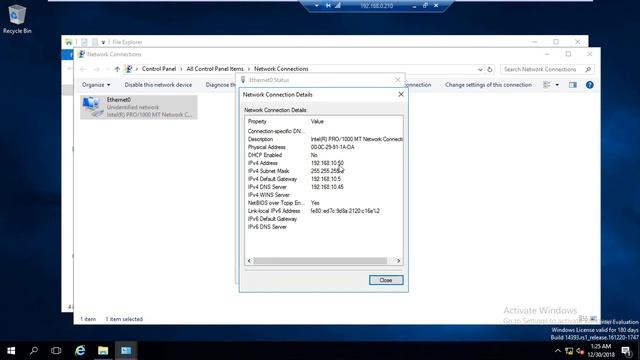
Task: Close Network Connection Details with X
Action: coord(401,94)
